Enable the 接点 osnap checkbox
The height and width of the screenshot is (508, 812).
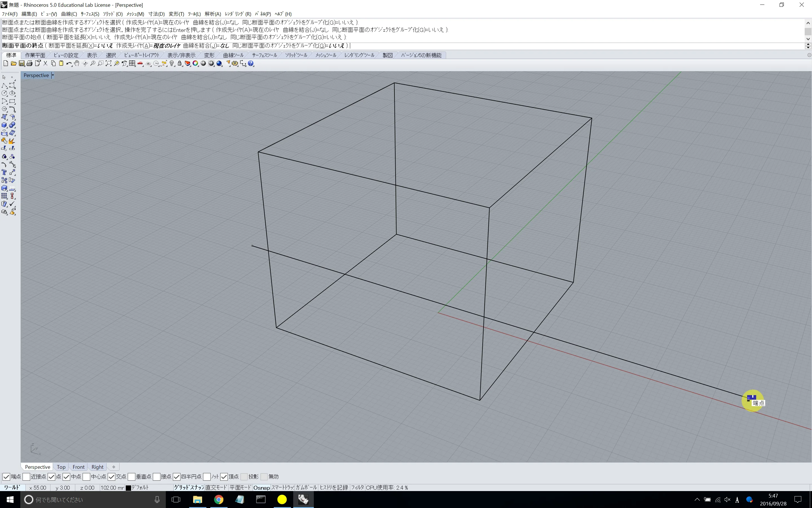click(x=156, y=476)
